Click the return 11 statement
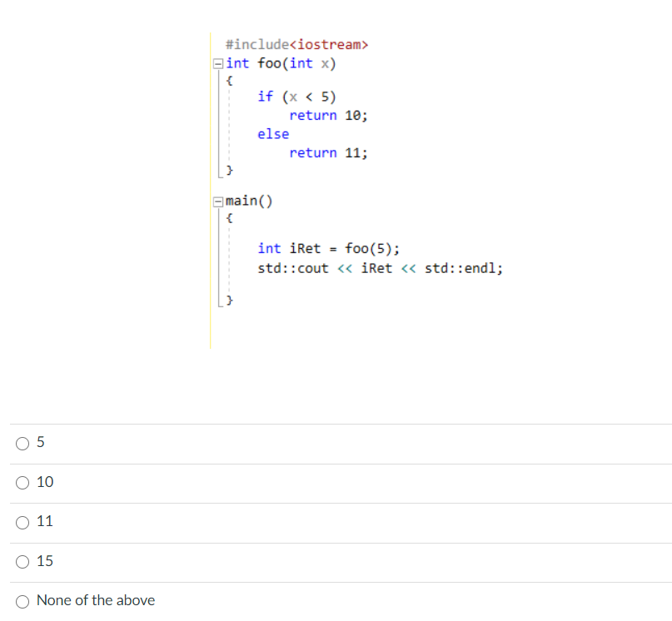672x621 pixels. 328,152
